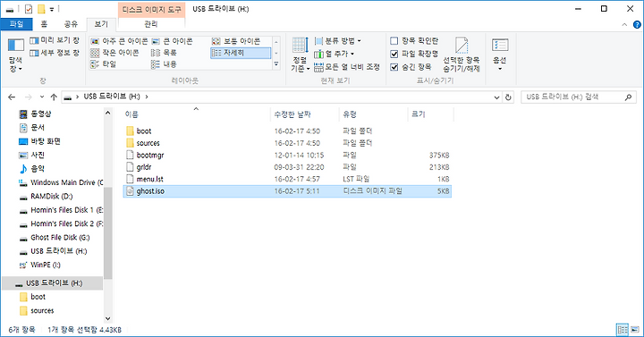The image size is (644, 337).
Task: Select Content (내용) layout
Action: (x=164, y=64)
